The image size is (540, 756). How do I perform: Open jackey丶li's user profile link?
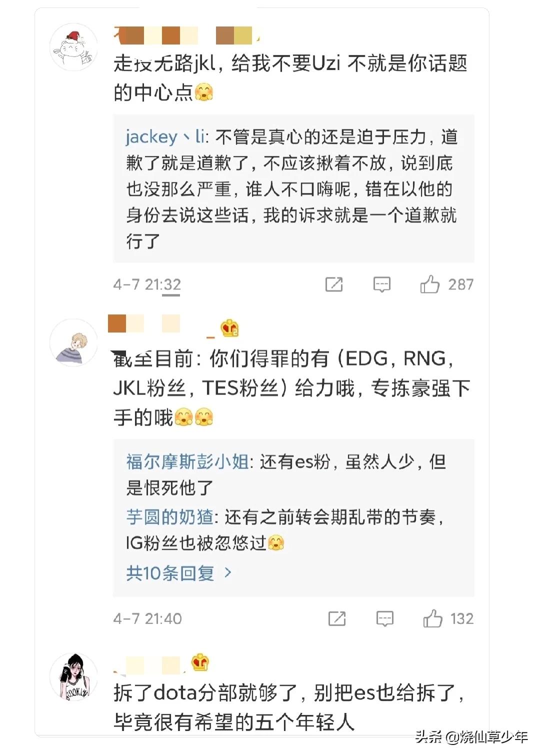pyautogui.click(x=165, y=136)
